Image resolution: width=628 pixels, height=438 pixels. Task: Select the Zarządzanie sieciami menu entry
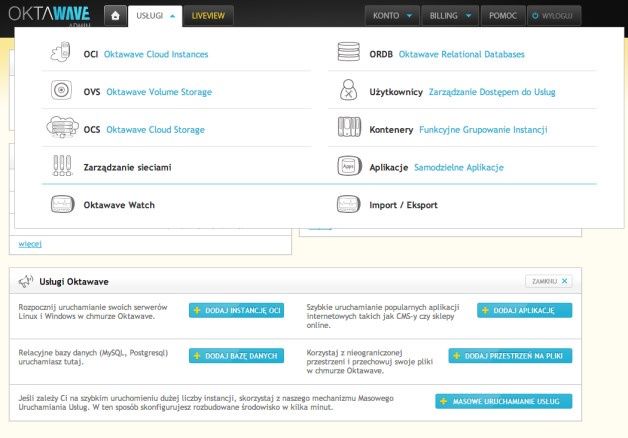[x=127, y=167]
